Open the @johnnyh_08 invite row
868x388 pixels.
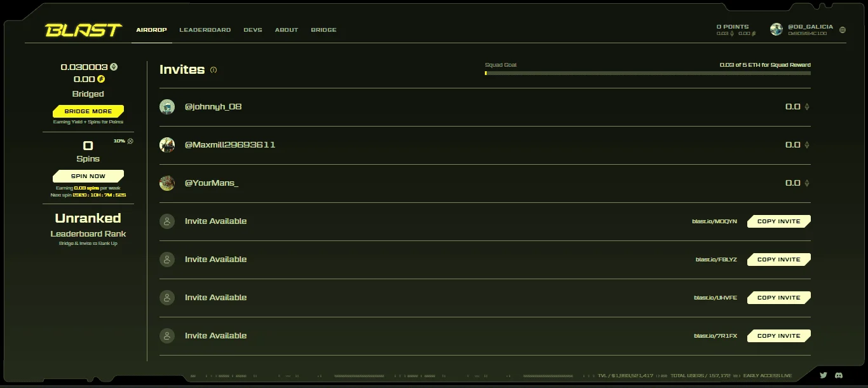[x=485, y=107]
